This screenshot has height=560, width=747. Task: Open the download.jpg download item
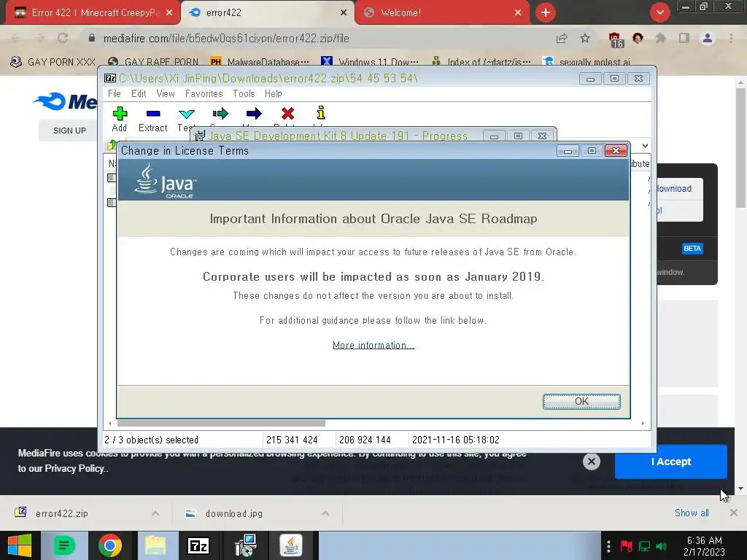click(233, 513)
